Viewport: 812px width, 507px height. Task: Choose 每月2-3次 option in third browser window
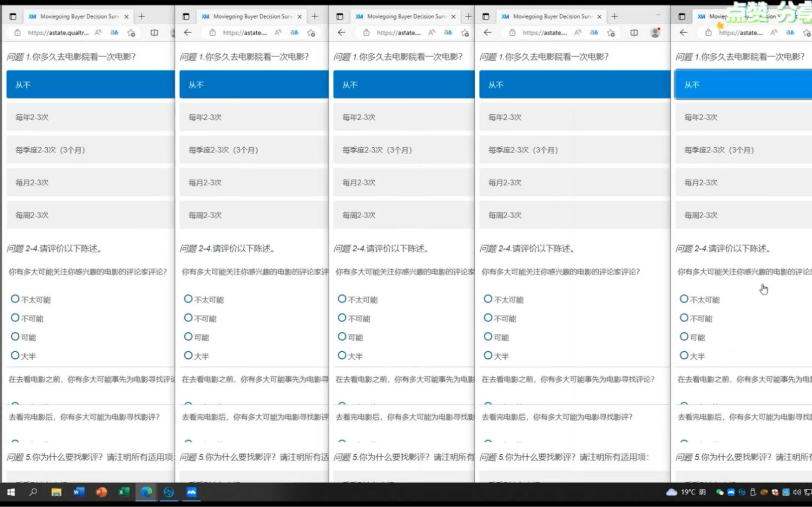click(404, 182)
